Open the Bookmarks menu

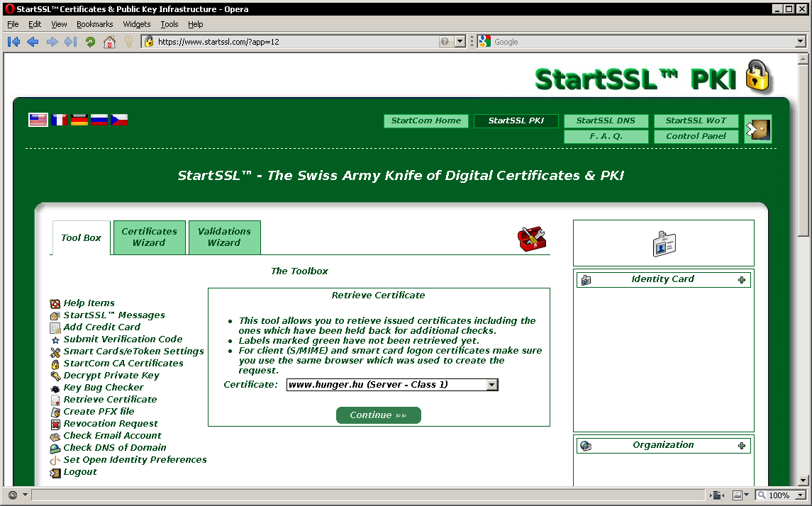click(x=95, y=24)
